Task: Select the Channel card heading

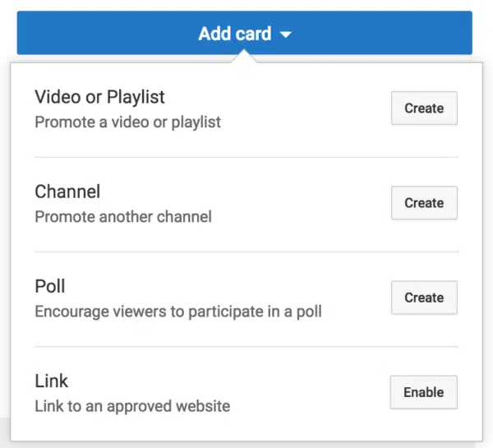Action: (67, 192)
